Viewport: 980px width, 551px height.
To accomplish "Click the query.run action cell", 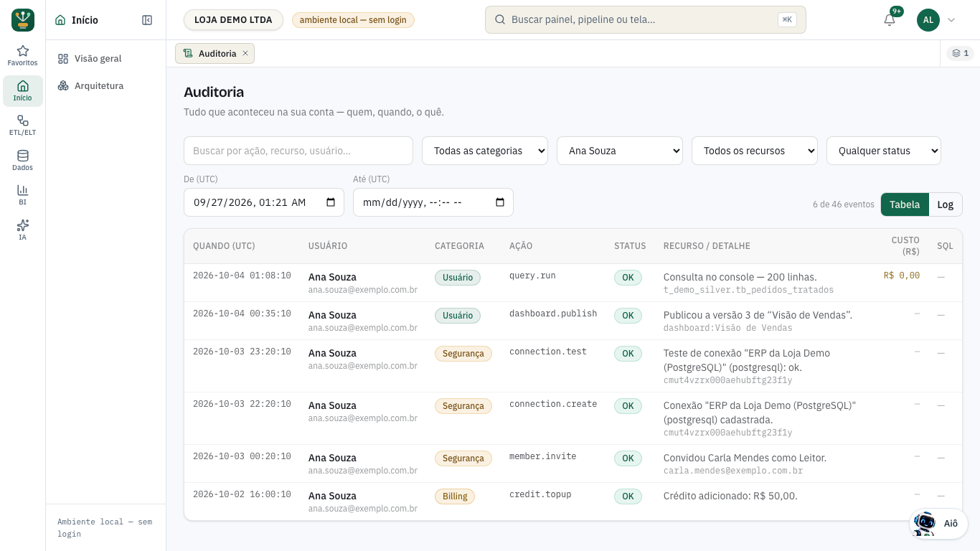I will [x=532, y=275].
